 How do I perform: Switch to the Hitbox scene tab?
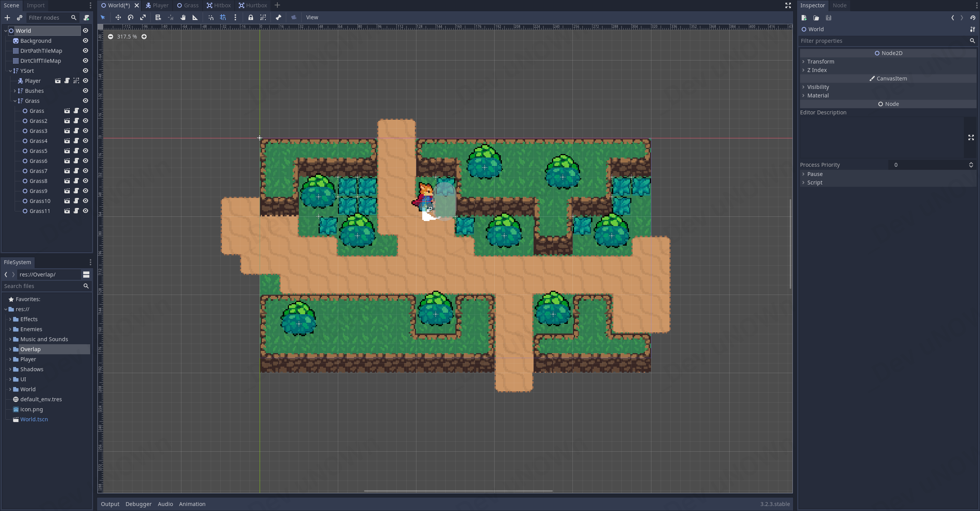218,5
